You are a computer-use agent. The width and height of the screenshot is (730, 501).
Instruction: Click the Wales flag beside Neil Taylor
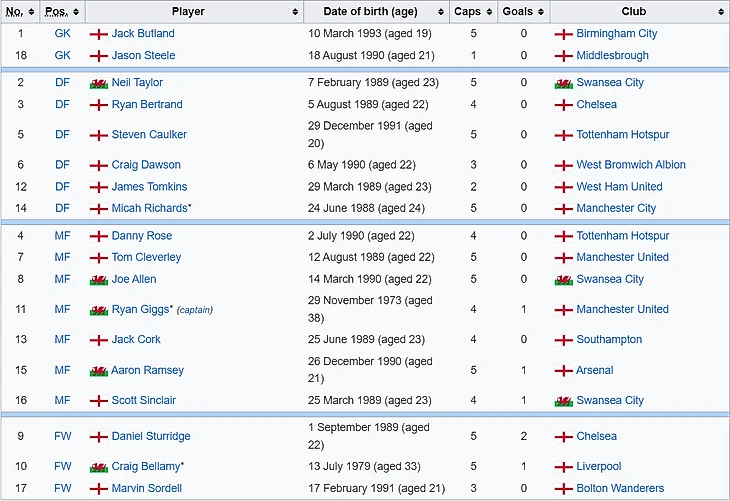[x=99, y=83]
